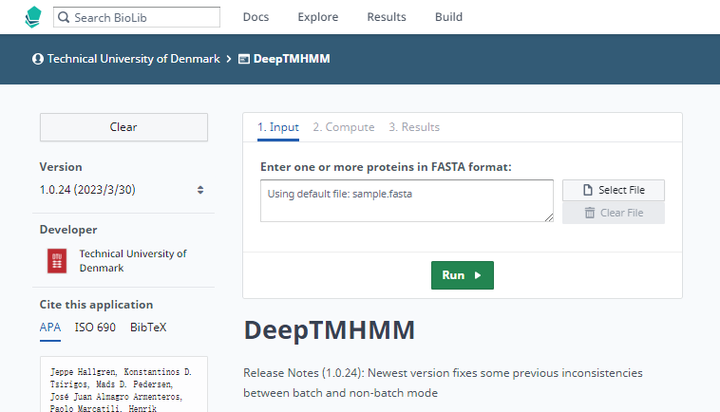Click the BioLib logo icon
Viewport: 720px width, 412px height.
click(34, 17)
